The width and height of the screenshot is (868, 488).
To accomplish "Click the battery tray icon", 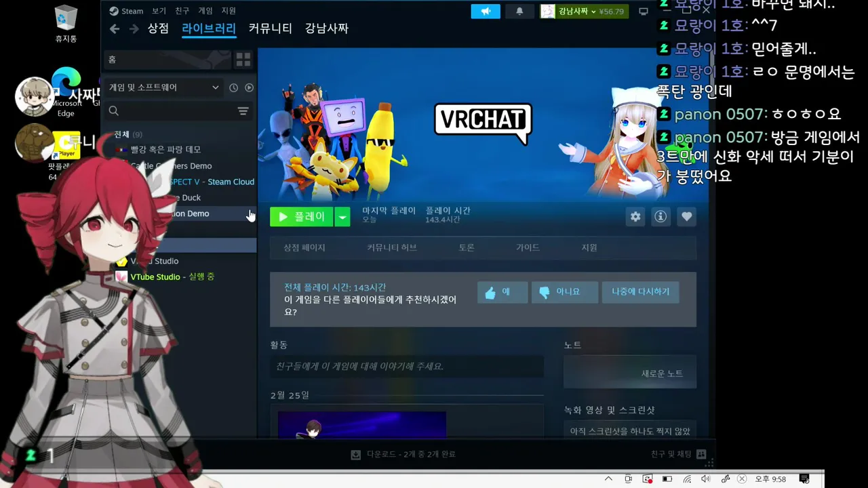I will (x=667, y=479).
